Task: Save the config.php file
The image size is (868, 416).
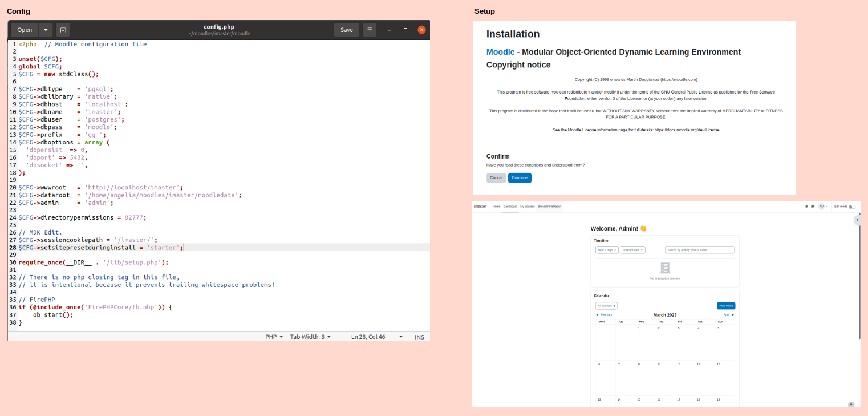Action: [347, 30]
